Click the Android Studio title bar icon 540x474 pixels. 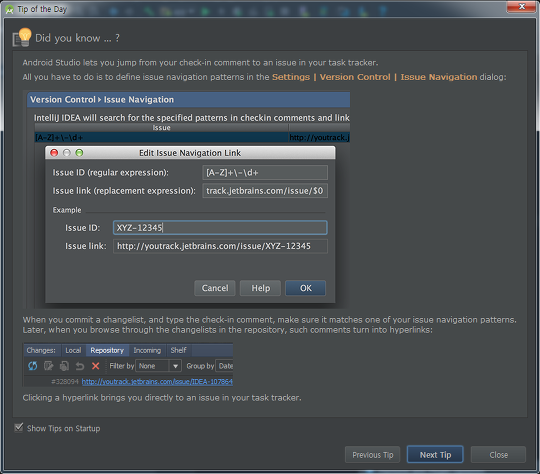coord(9,9)
